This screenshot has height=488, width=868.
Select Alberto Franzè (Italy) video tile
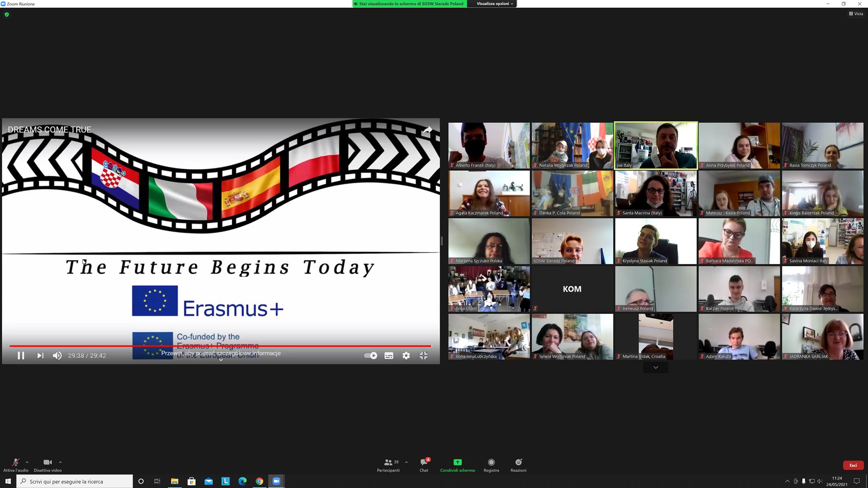489,146
